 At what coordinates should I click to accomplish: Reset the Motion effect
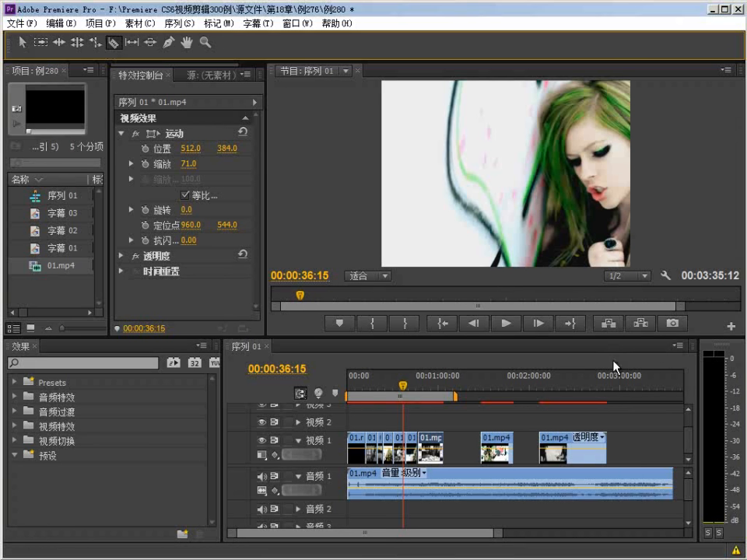243,132
